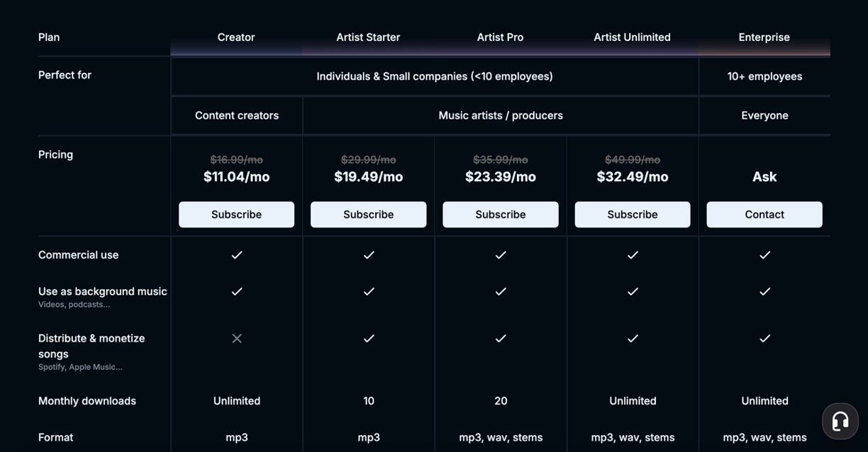Subscribe to the Artist Starter plan
The image size is (868, 452).
[x=369, y=215]
